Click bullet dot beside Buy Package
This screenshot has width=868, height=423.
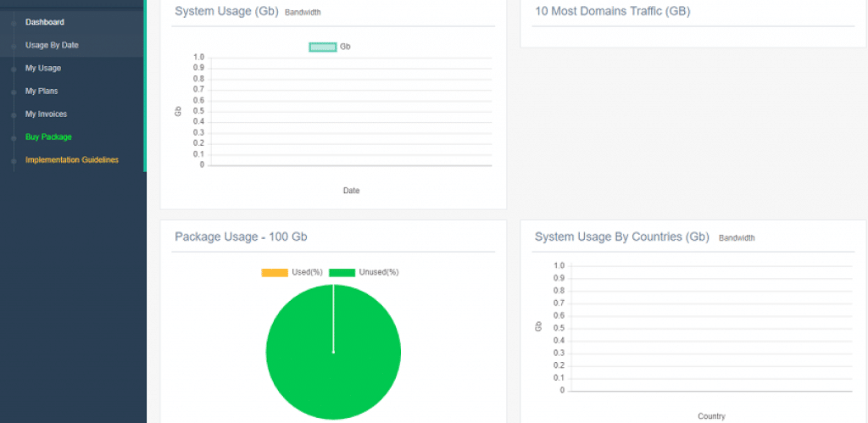[x=14, y=137]
